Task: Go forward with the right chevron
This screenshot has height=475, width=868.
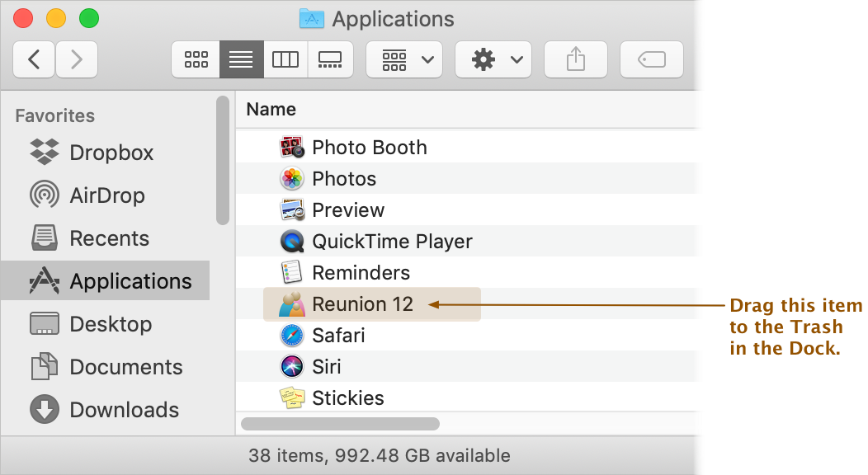Action: tap(77, 59)
